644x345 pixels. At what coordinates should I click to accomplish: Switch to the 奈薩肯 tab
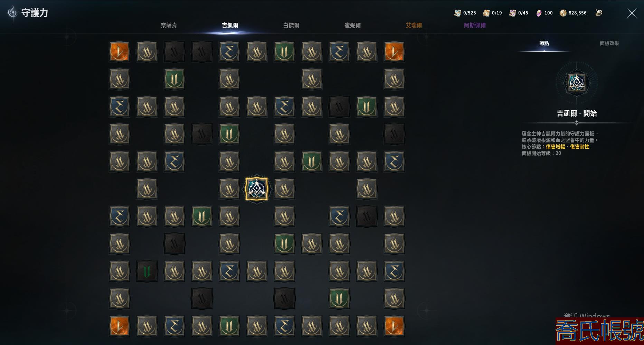[x=169, y=25]
